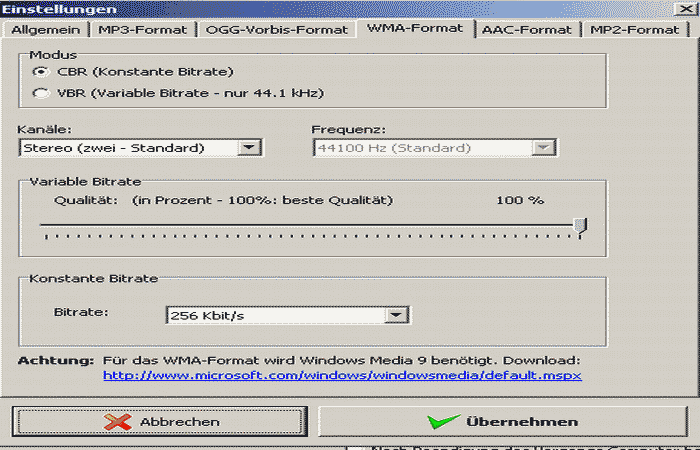Screen dimensions: 700x450
Task: Select VBR (Variable Bitrate) mode
Action: coord(41,93)
